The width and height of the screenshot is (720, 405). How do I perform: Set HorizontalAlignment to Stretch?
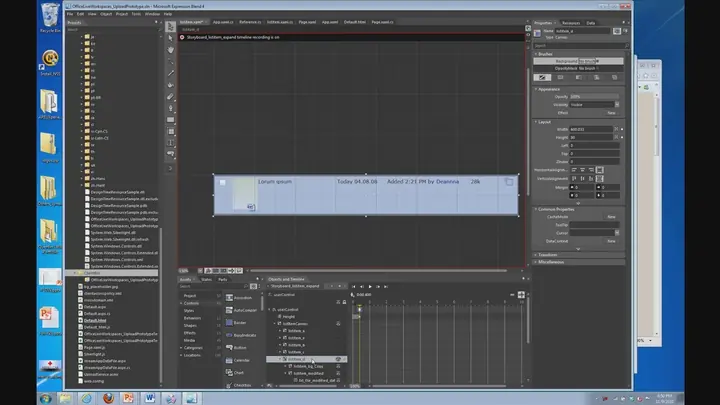(599, 170)
